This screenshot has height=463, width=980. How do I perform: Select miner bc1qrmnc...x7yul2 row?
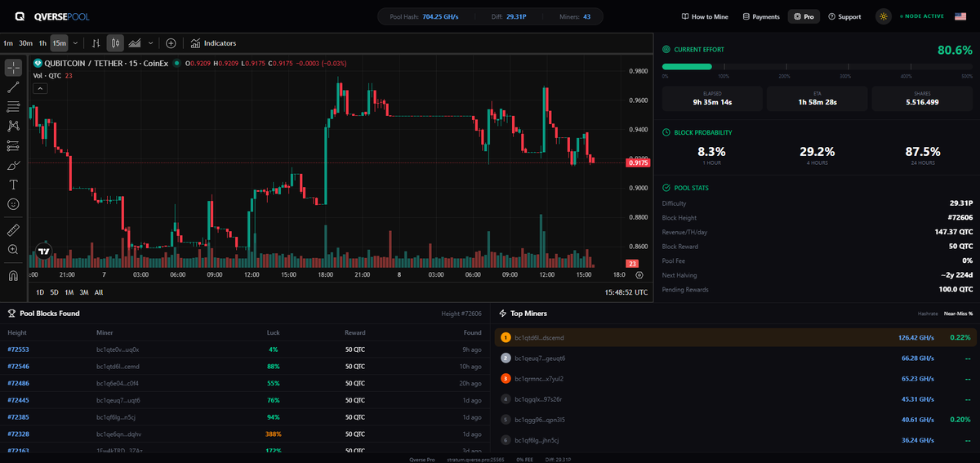(x=736, y=378)
